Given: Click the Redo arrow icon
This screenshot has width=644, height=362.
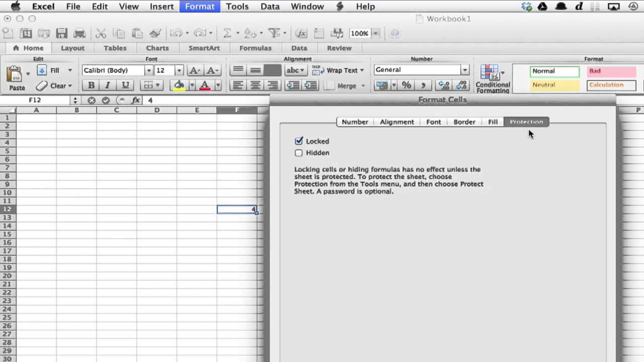Looking at the screenshot, I should (200, 33).
